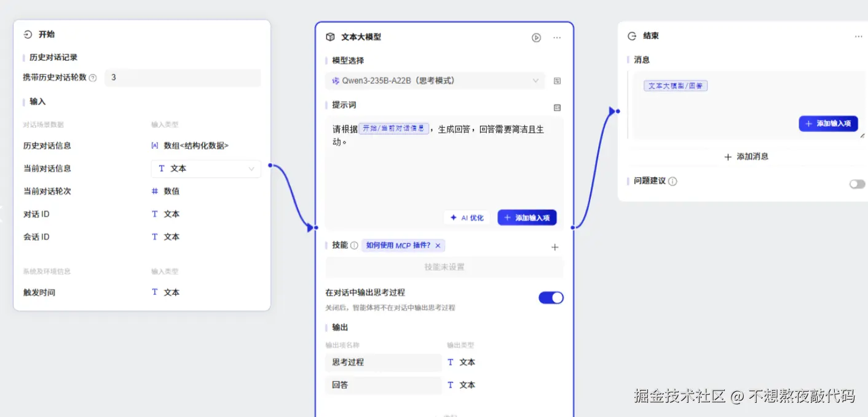868x417 pixels.
Task: Click the Qwen model logo icon
Action: tap(336, 80)
